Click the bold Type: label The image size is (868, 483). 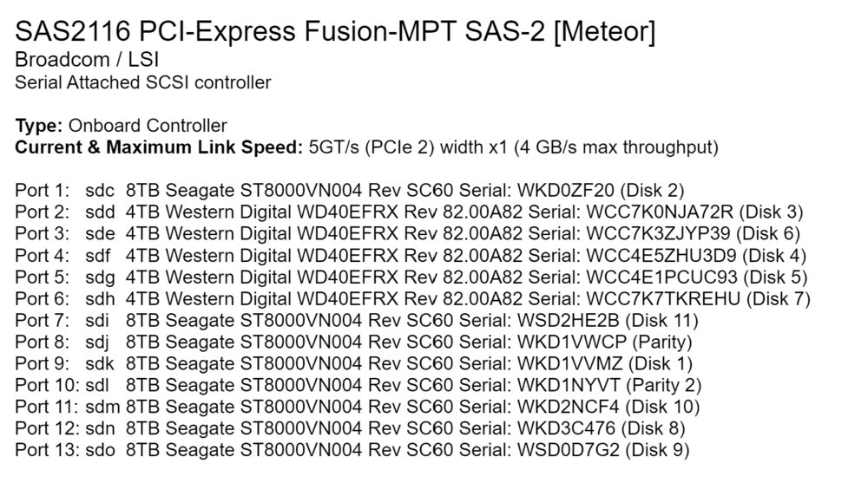click(39, 126)
